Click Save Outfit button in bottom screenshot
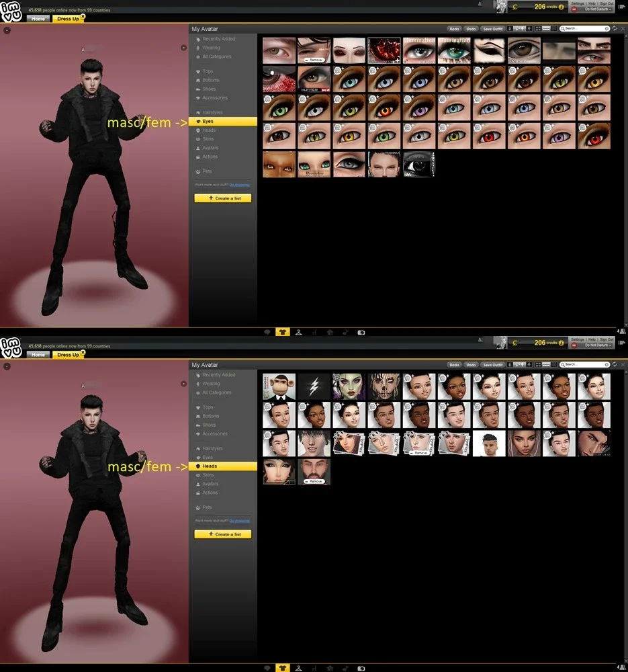This screenshot has height=672, width=628. (492, 365)
